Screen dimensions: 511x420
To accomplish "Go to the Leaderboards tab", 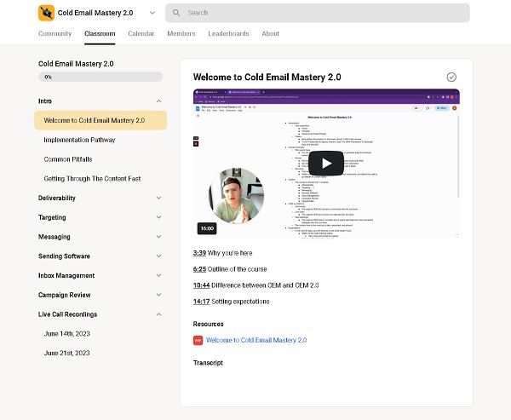I will pos(228,33).
